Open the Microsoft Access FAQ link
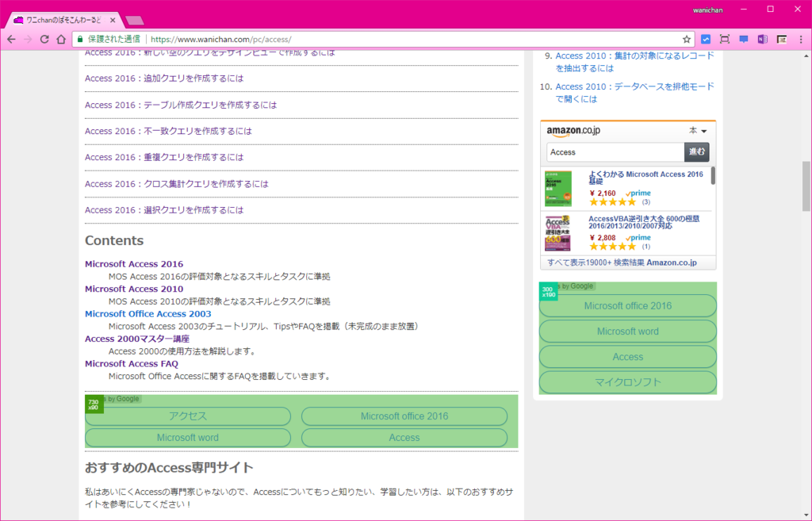This screenshot has height=521, width=812. click(x=132, y=363)
